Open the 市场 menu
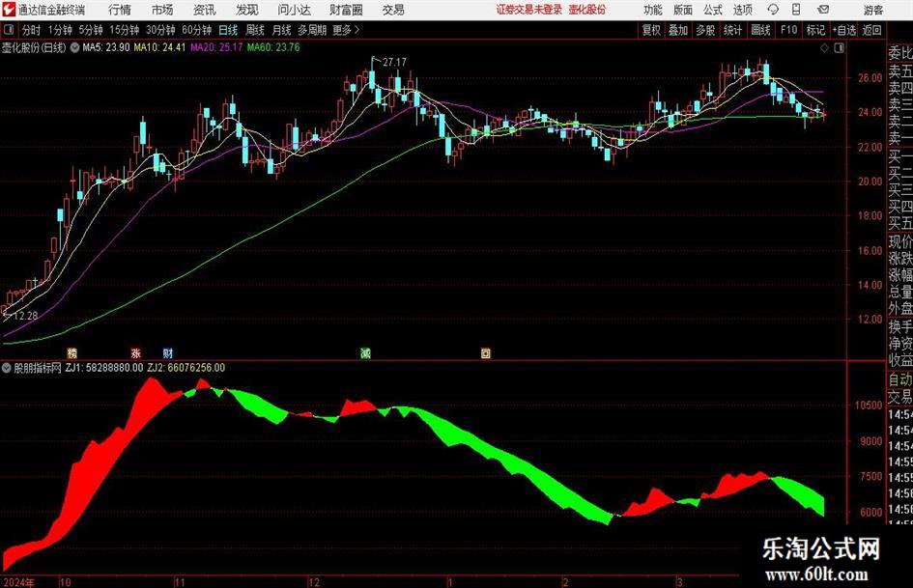Image resolution: width=913 pixels, height=588 pixels. 162,10
